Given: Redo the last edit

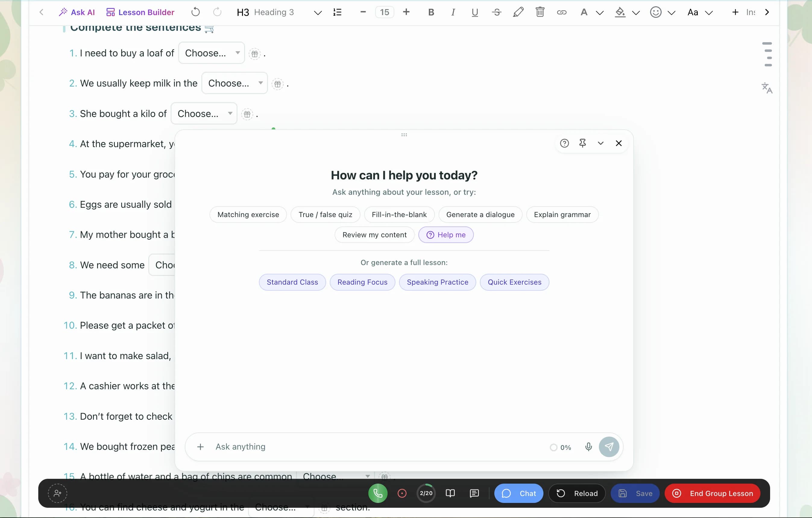Looking at the screenshot, I should tap(217, 12).
